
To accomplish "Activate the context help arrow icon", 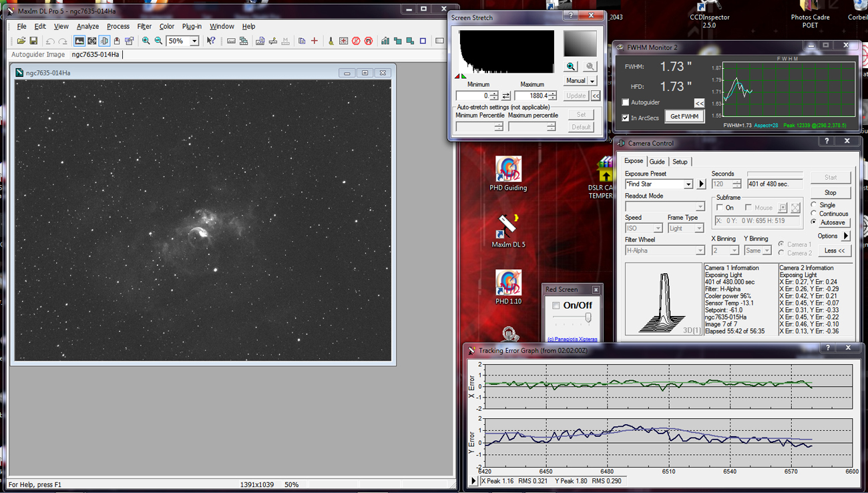I will pos(211,41).
